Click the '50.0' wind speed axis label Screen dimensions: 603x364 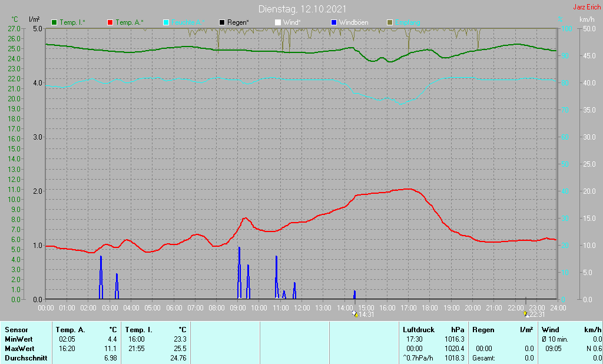point(589,28)
